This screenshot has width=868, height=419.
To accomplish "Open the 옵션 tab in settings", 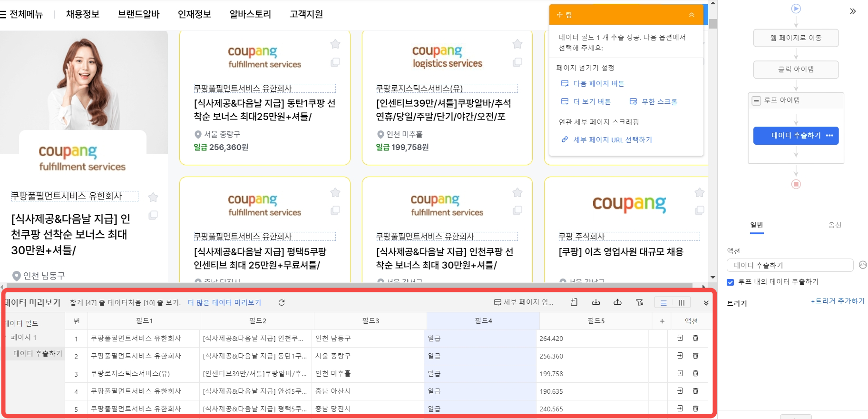I will click(x=835, y=225).
